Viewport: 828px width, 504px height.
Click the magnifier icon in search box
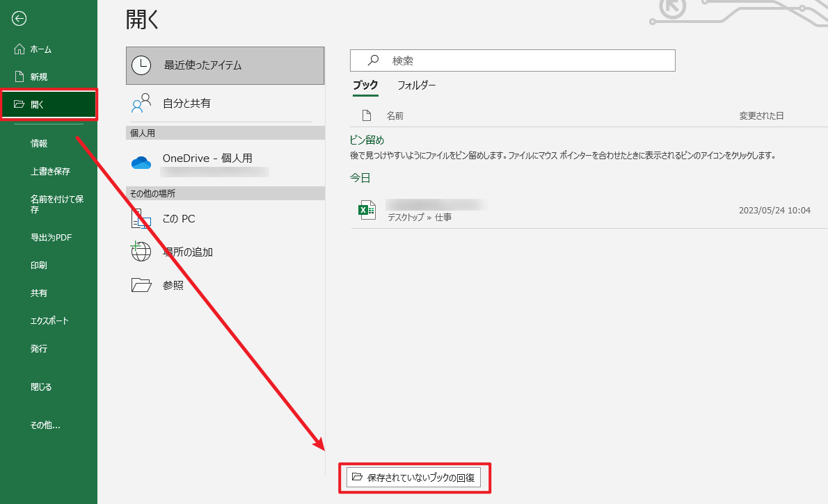[373, 60]
